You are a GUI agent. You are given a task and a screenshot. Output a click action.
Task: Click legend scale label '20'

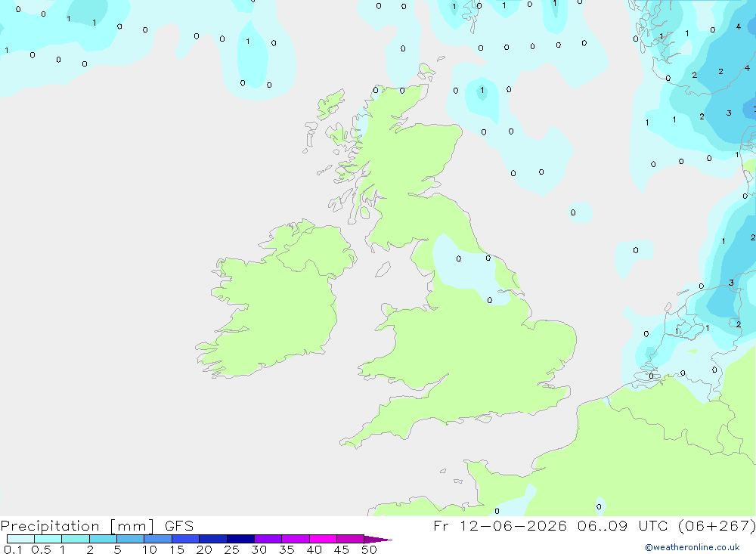point(204,549)
